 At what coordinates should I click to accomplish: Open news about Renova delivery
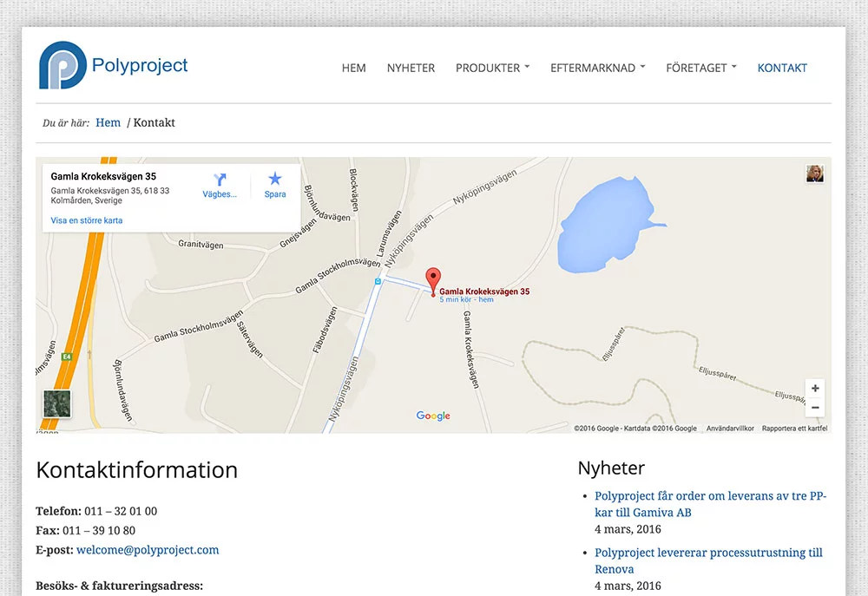pyautogui.click(x=708, y=560)
